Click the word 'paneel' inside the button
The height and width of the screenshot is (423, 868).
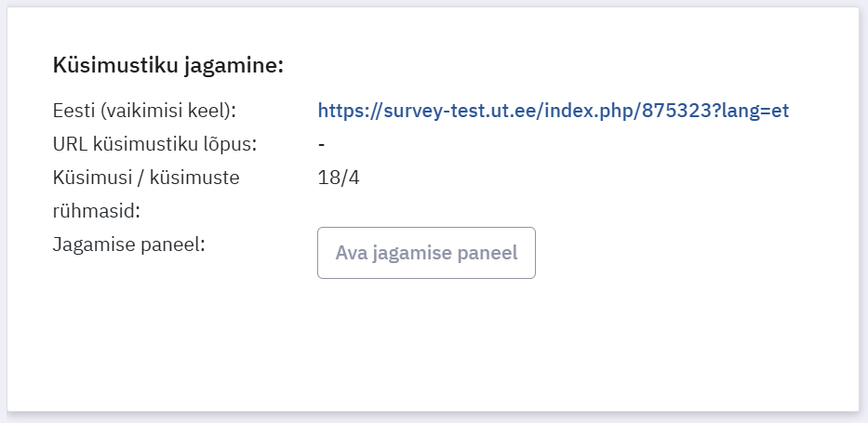[487, 253]
